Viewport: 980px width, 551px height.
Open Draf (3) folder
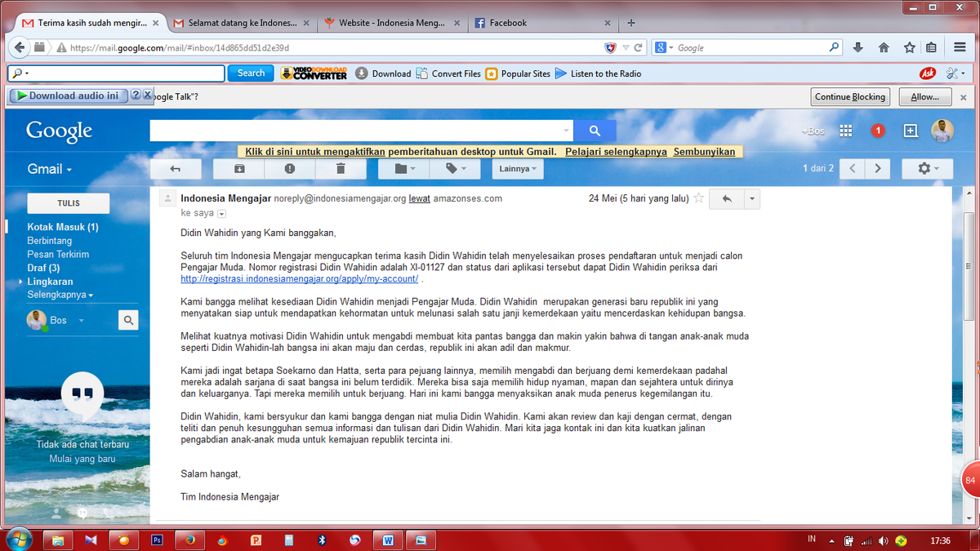43,268
